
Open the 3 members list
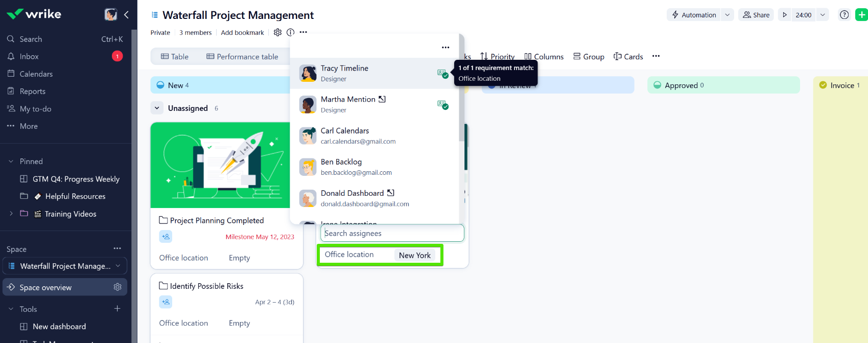tap(195, 32)
